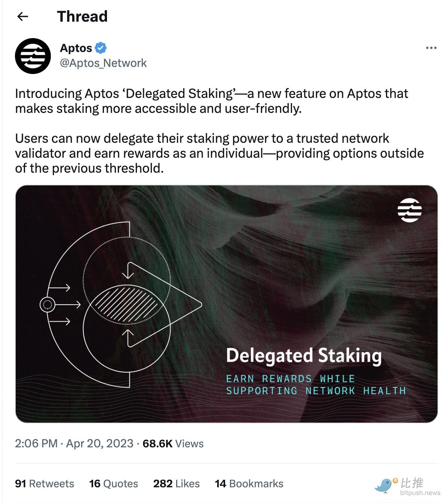Click the bitpush.news watermark text

tap(420, 493)
